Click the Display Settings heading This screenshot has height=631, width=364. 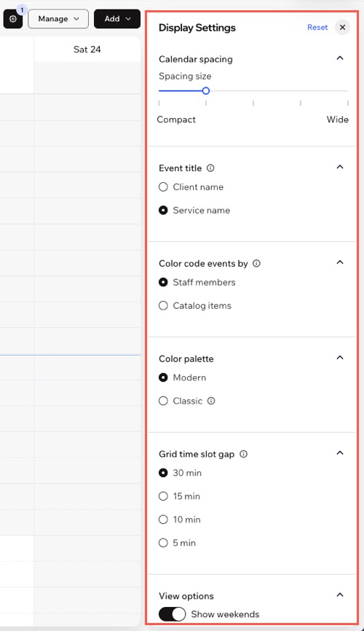coord(197,28)
